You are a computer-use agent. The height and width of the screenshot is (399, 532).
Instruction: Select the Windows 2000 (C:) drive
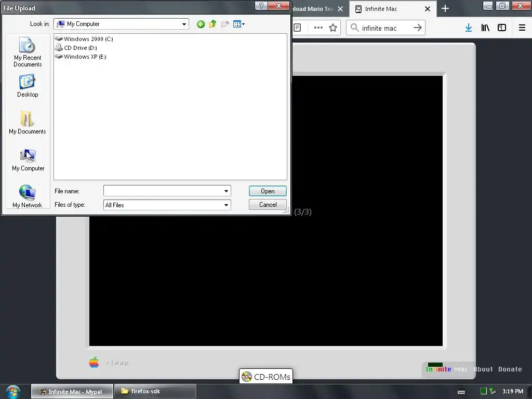click(84, 39)
